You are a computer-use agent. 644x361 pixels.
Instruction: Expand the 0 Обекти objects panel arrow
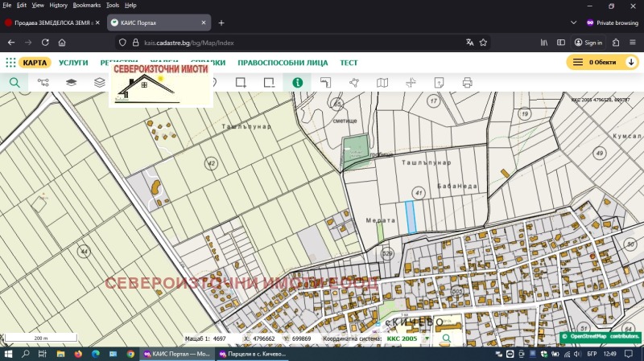[x=630, y=62]
